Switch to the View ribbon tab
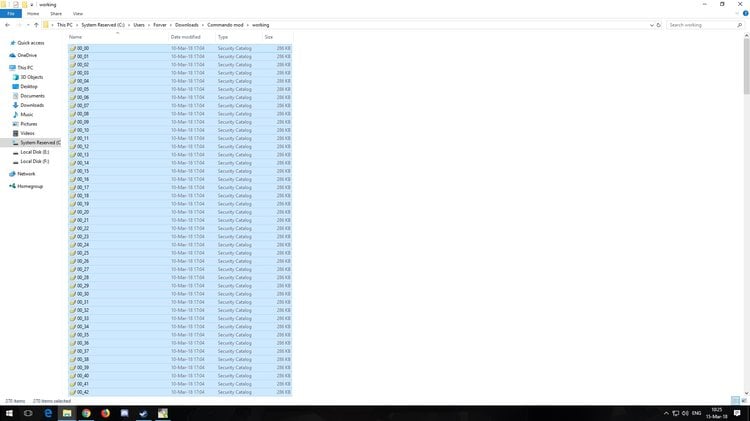Screen dimensions: 750x421 point(77,14)
